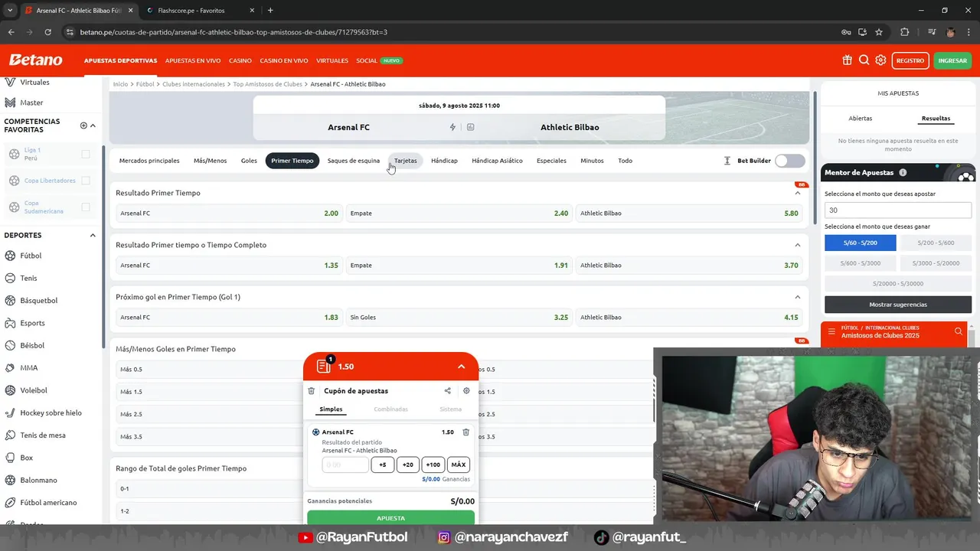This screenshot has height=551, width=980.
Task: Check the Copa Libertadores checkbox
Action: point(86,181)
